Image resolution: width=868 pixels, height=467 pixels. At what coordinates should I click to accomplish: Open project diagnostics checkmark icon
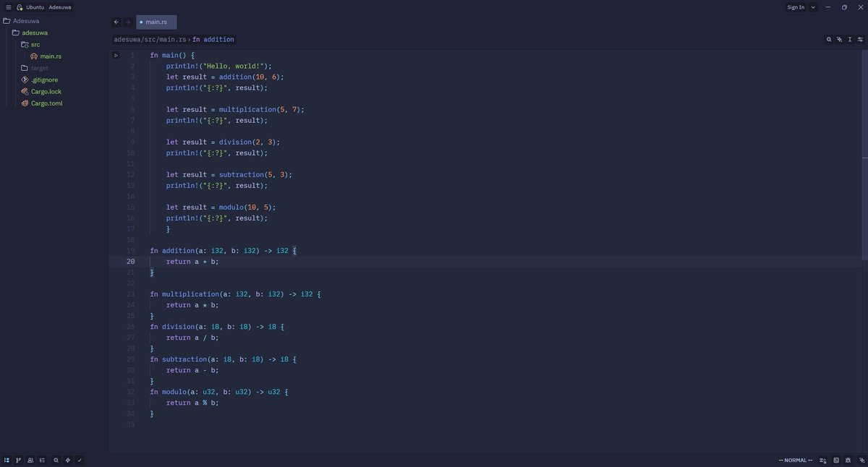point(80,460)
